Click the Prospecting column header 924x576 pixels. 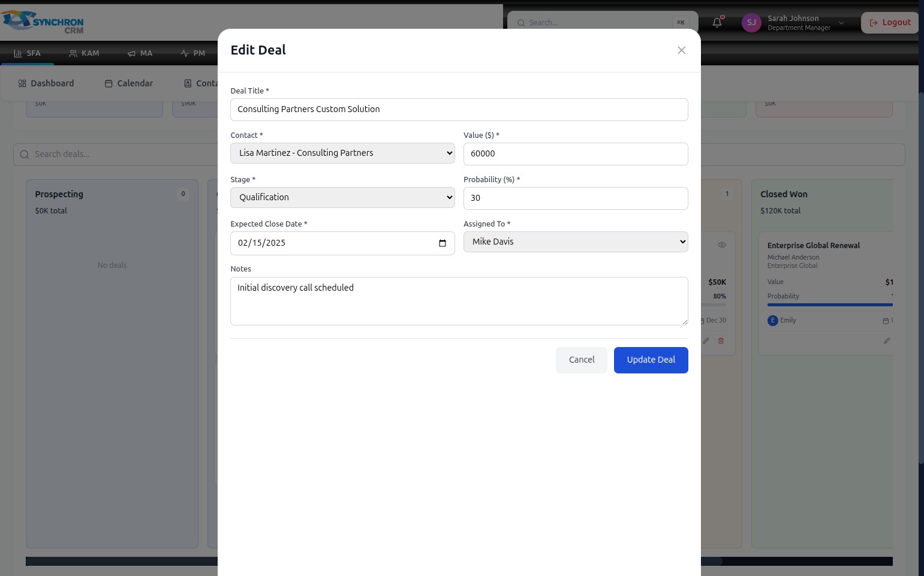pyautogui.click(x=59, y=194)
